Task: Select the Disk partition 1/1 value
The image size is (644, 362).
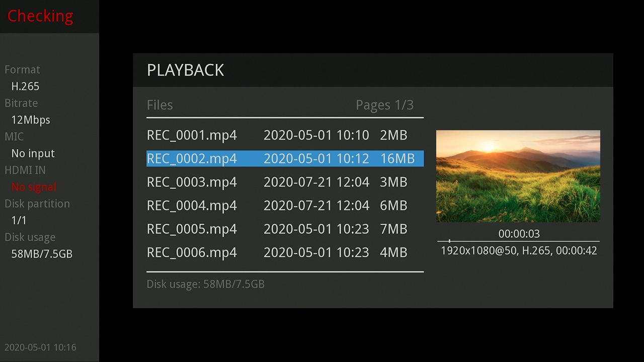Action: click(19, 221)
